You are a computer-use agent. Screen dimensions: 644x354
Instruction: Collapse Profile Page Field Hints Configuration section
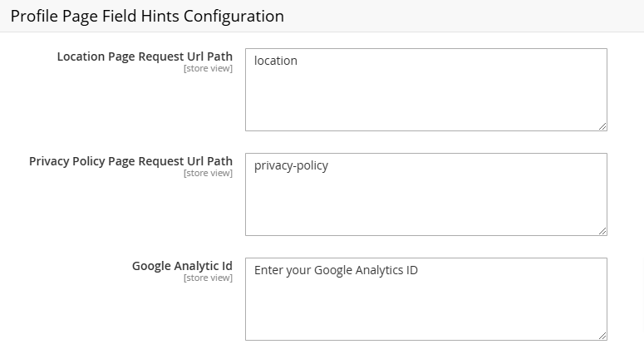[147, 16]
